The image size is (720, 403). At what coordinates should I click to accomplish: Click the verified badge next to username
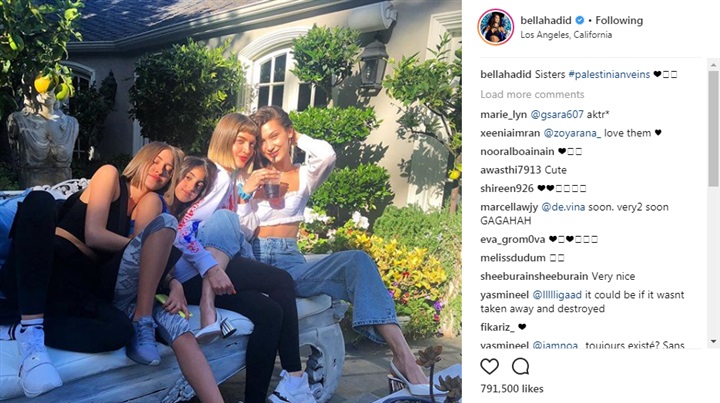tap(579, 20)
